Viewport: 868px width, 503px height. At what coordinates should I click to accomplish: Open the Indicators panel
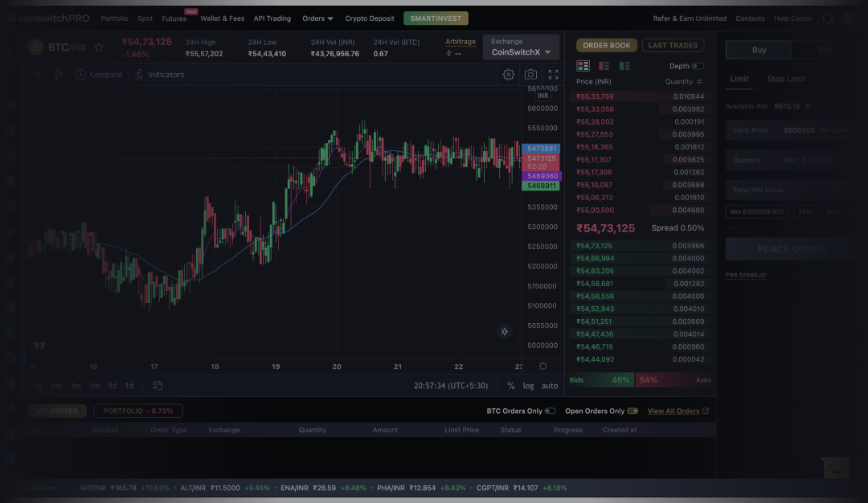159,74
